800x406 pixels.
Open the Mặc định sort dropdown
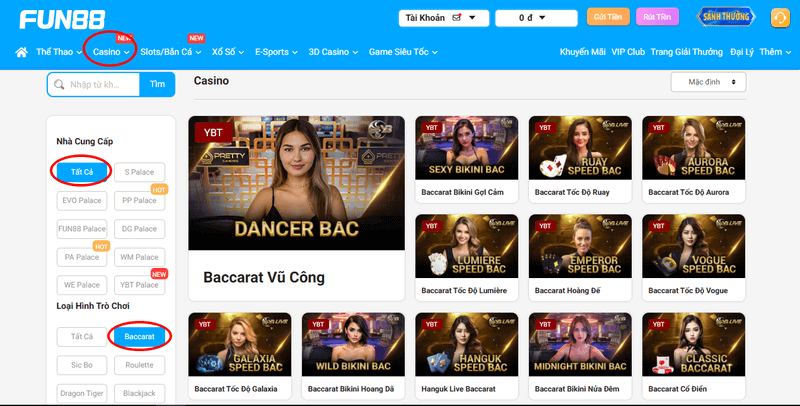(708, 82)
